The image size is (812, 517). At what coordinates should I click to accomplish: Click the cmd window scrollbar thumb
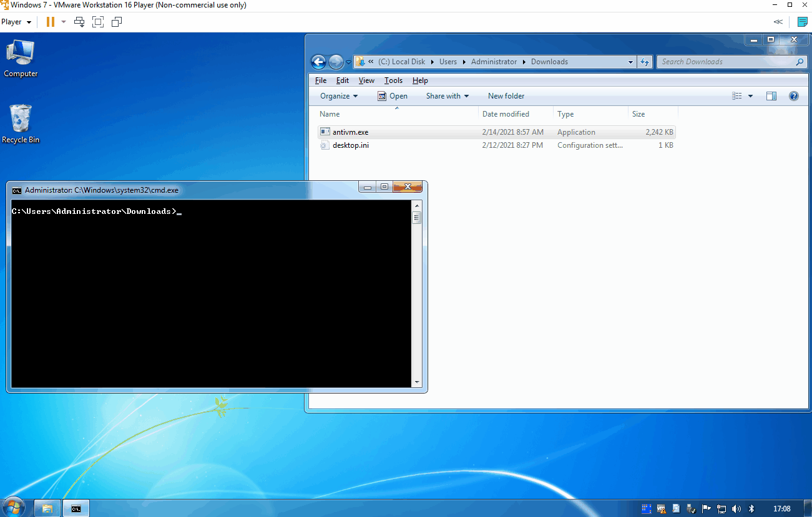(417, 218)
